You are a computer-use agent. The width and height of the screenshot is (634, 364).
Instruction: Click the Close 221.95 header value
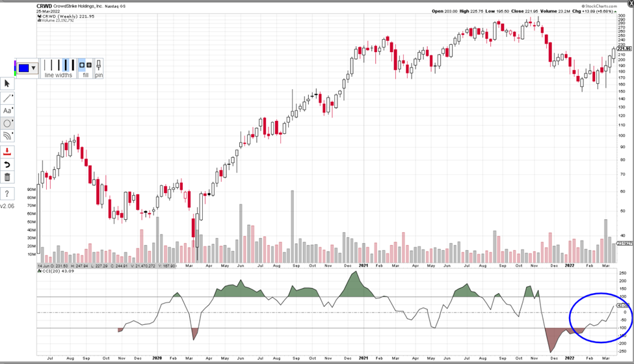click(525, 11)
